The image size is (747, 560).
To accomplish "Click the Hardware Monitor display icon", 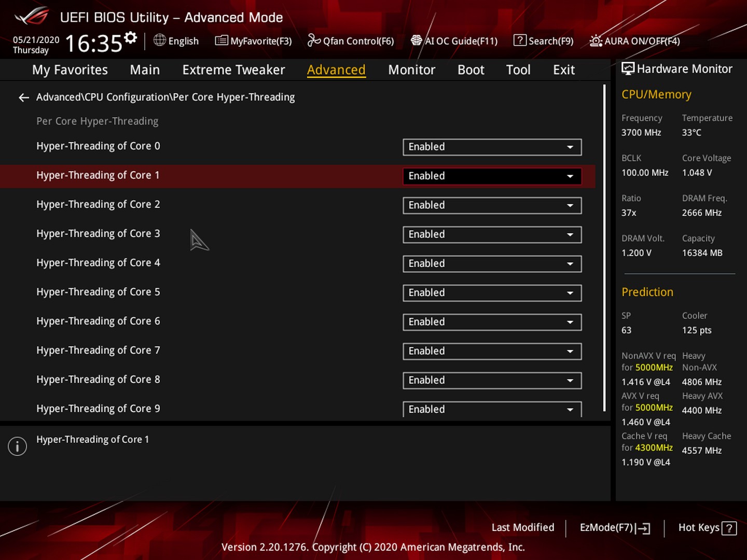I will click(628, 68).
